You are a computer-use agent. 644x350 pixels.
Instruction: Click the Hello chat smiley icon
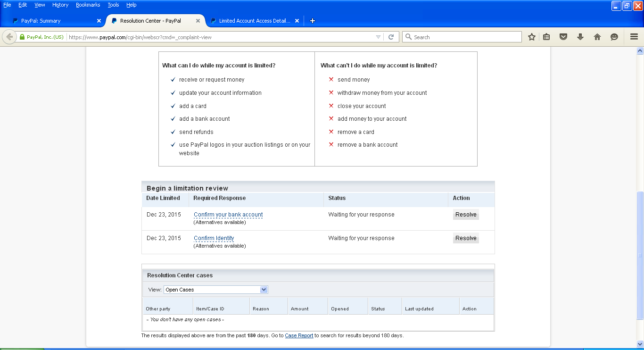(x=614, y=37)
